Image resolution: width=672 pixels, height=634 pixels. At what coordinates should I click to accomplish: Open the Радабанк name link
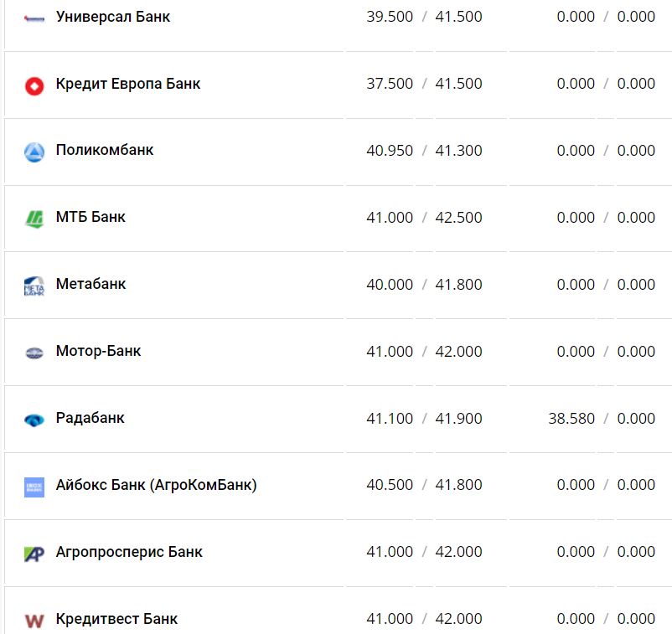coord(90,419)
